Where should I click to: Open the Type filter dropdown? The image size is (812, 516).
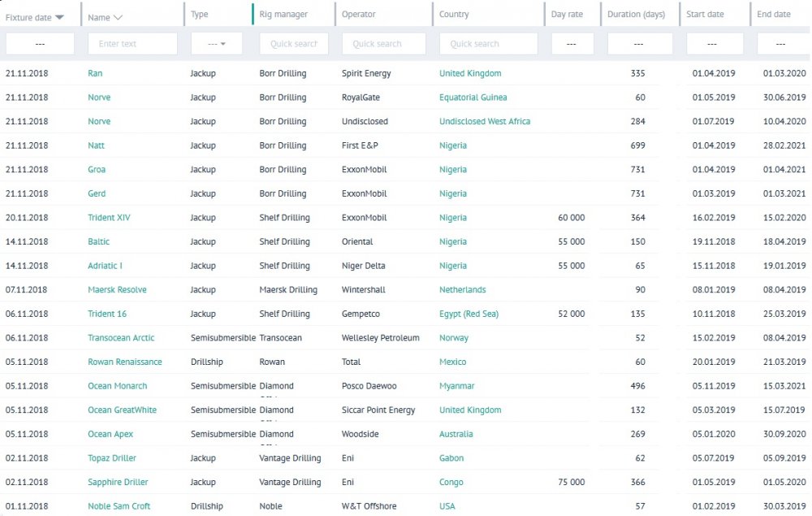point(217,44)
